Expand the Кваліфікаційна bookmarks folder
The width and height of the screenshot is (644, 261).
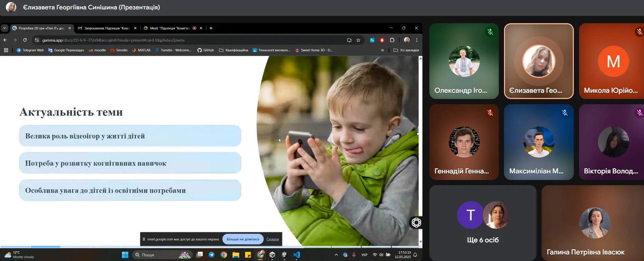234,50
